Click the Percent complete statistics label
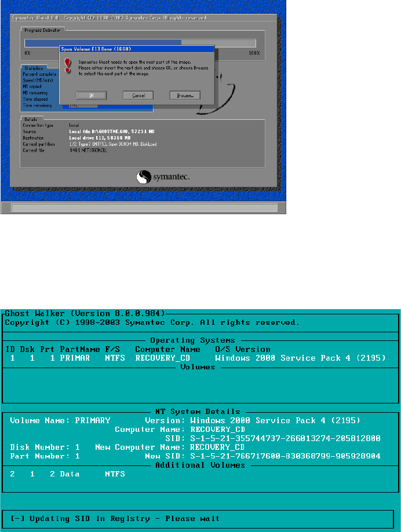The width and height of the screenshot is (401, 532). pyautogui.click(x=39, y=74)
